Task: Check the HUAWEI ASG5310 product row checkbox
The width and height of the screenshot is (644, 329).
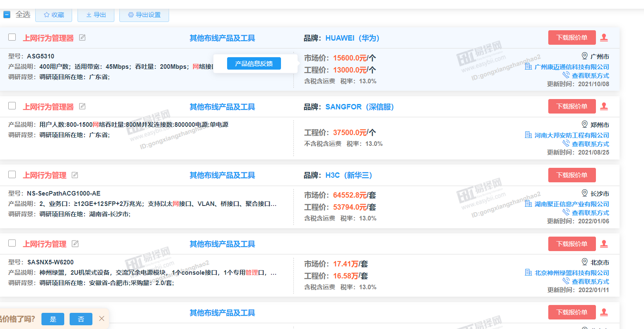Action: (12, 37)
